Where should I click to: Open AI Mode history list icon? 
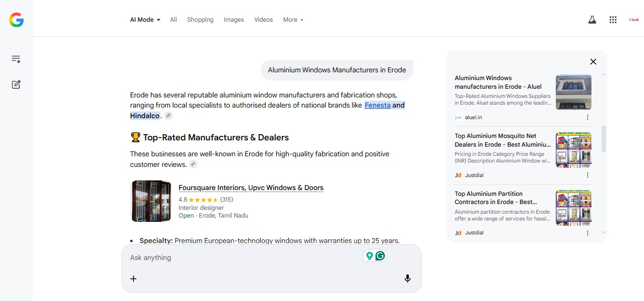click(x=16, y=59)
